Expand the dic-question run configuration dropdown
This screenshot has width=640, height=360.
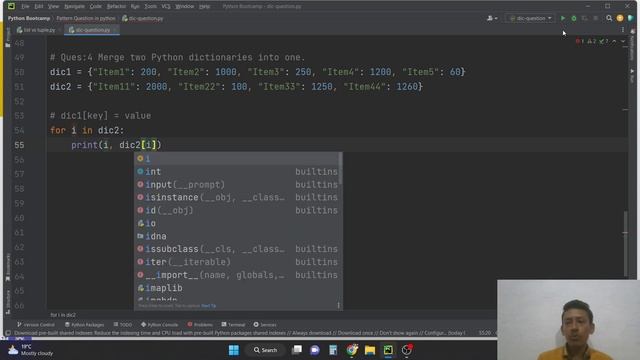point(530,18)
